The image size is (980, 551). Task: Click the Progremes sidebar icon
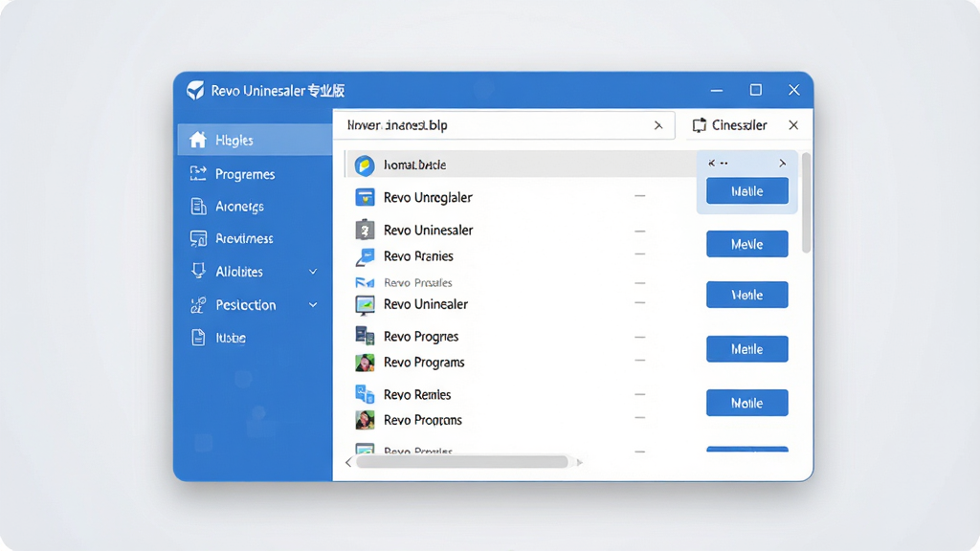[198, 174]
